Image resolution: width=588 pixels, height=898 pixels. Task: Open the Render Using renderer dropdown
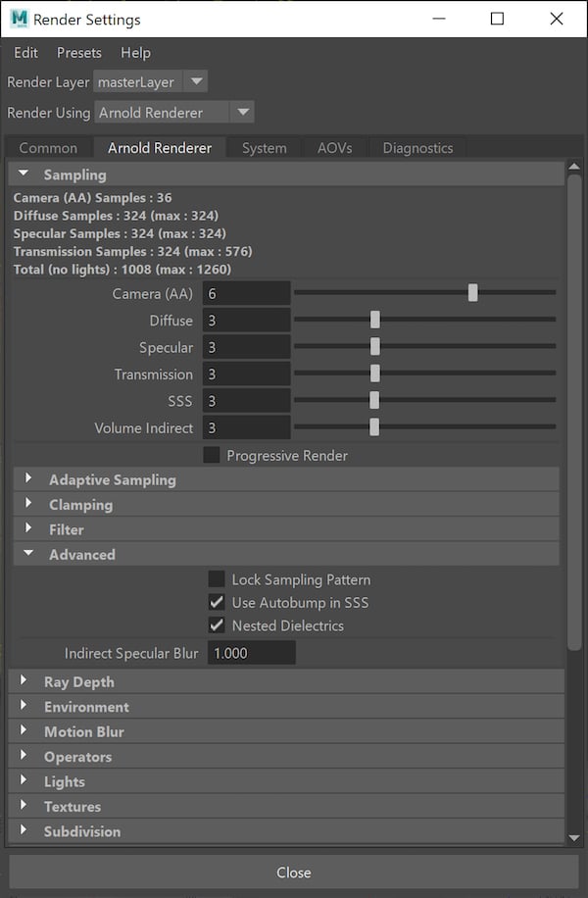click(241, 112)
